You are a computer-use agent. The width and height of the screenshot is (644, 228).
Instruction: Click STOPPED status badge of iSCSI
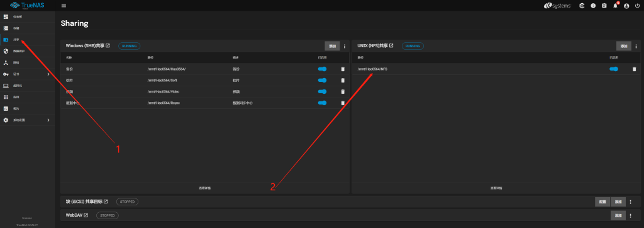pos(127,202)
